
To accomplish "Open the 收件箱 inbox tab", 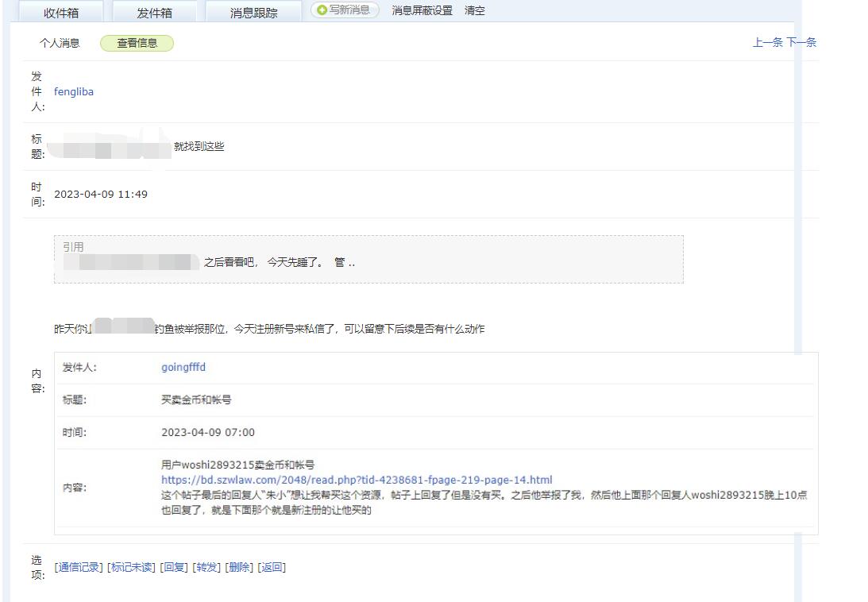I will click(x=61, y=12).
